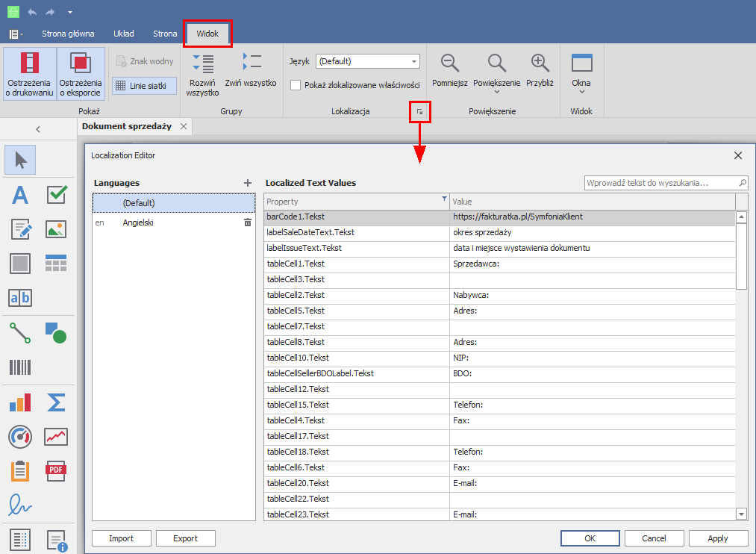756x554 pixels.
Task: Enable Pokaż zlokalizowane właściwości checkbox
Action: click(296, 85)
